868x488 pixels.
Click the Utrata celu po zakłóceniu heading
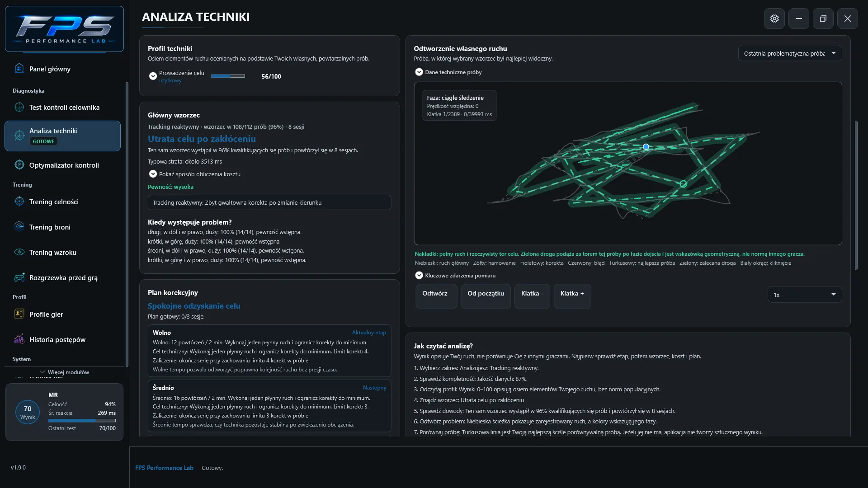[x=202, y=139]
